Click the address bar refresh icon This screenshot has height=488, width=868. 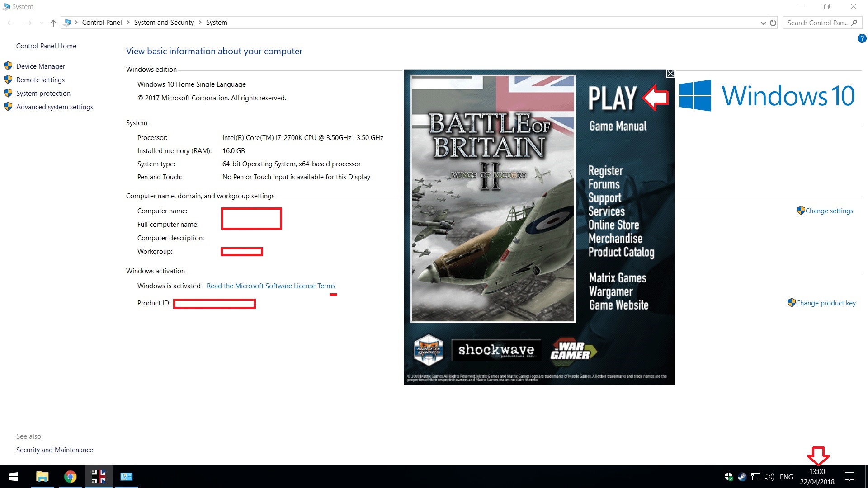coord(773,23)
